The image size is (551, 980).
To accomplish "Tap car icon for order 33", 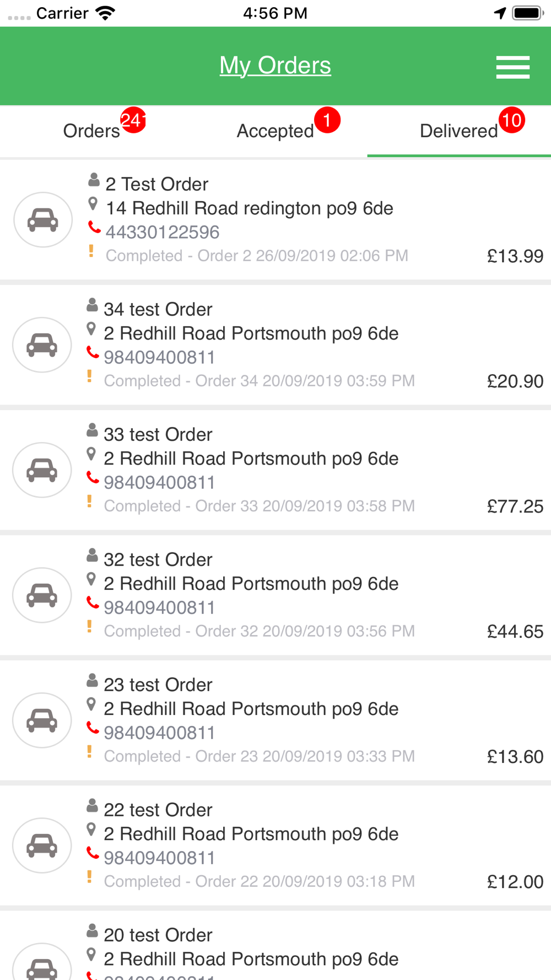I will pyautogui.click(x=42, y=470).
